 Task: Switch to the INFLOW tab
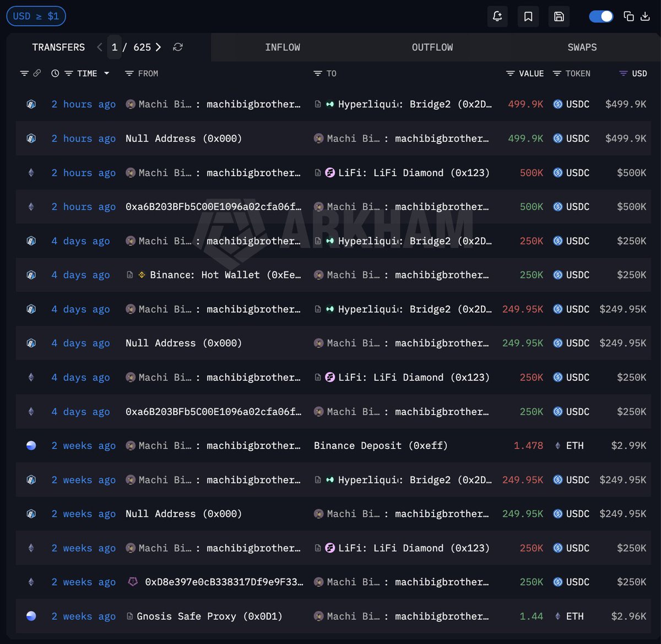[x=283, y=47]
